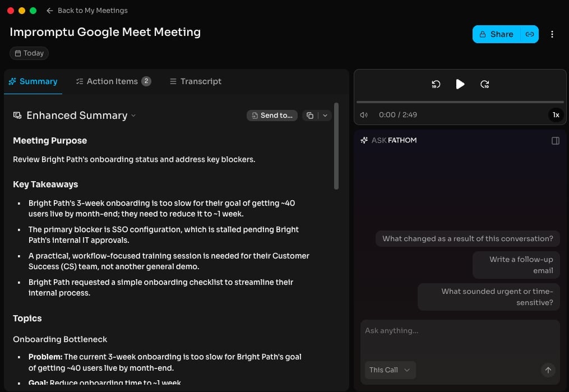The width and height of the screenshot is (569, 392).
Task: Open the This Call scope dropdown
Action: pyautogui.click(x=390, y=370)
